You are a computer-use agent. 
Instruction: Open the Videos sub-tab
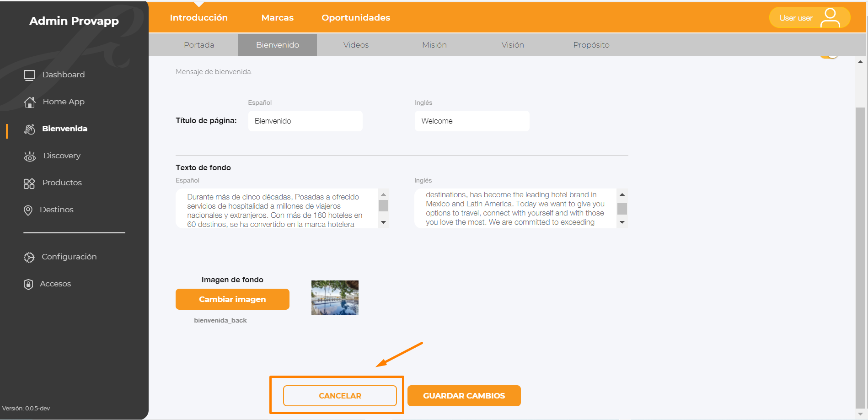pyautogui.click(x=356, y=45)
